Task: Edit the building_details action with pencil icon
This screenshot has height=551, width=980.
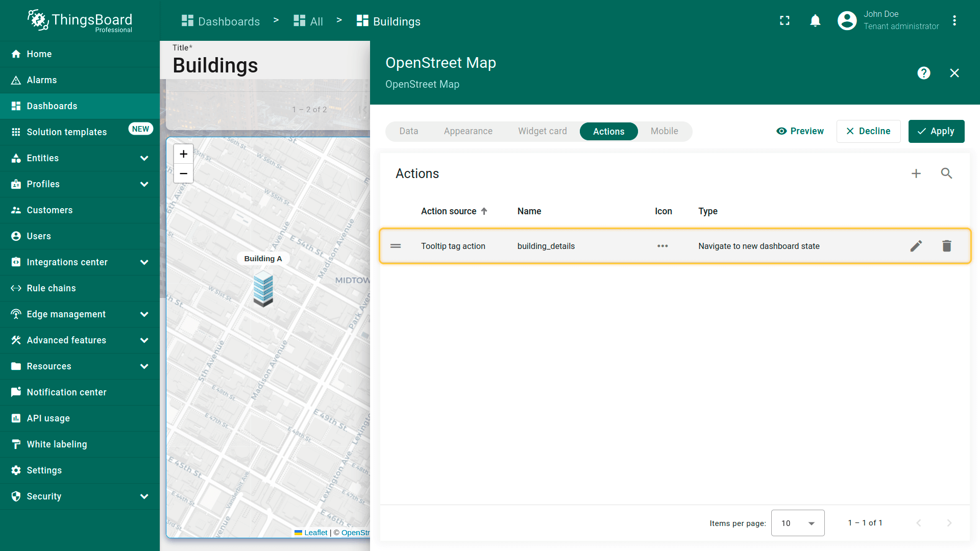Action: (916, 246)
